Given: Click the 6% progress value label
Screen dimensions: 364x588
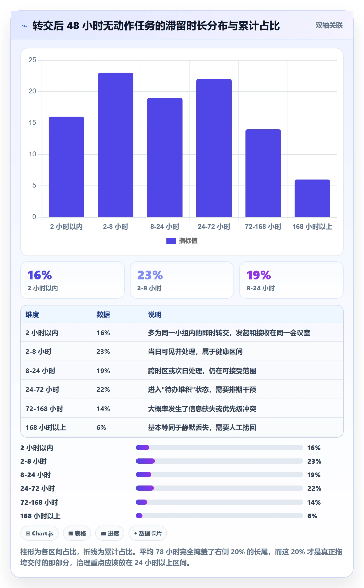Looking at the screenshot, I should point(312,516).
